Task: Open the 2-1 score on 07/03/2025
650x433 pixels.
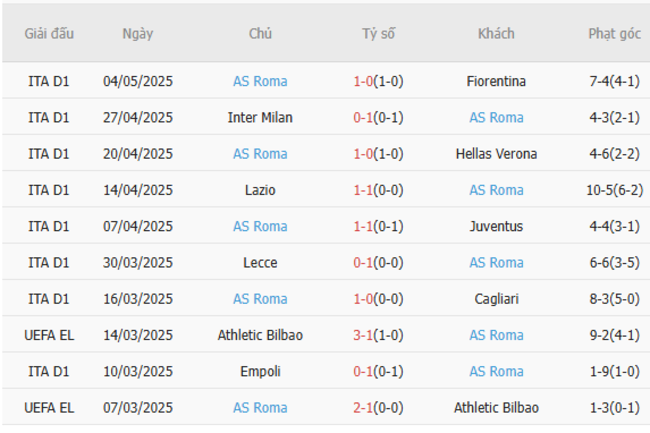Action: click(x=363, y=407)
